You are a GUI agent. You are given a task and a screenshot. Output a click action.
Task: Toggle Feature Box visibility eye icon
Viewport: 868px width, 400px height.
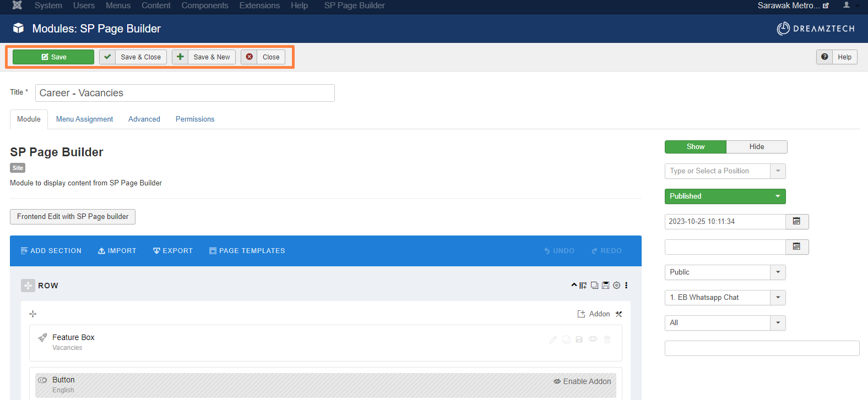[x=593, y=339]
